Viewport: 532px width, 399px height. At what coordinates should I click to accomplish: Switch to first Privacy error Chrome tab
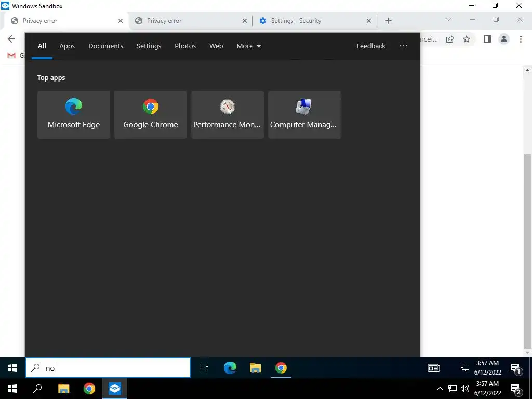click(66, 21)
